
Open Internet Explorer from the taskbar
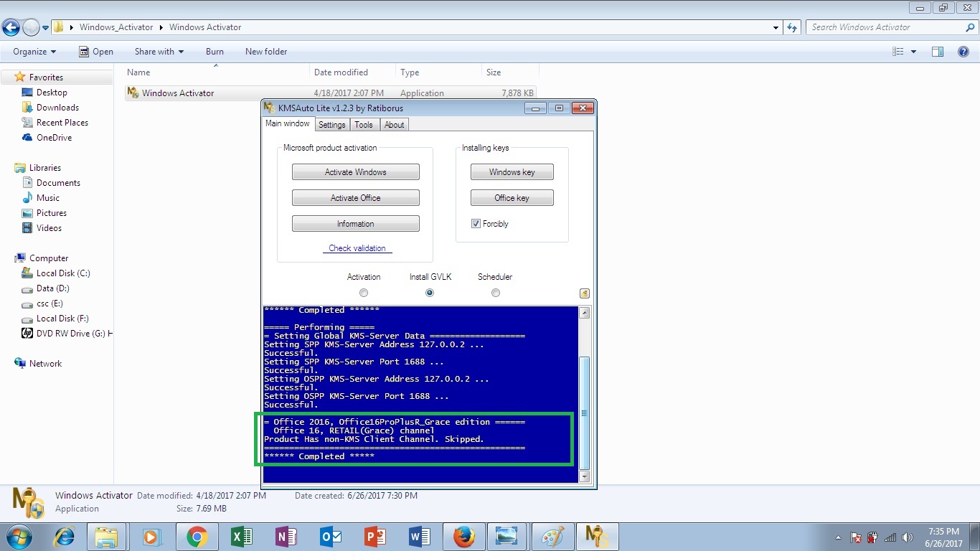click(65, 537)
